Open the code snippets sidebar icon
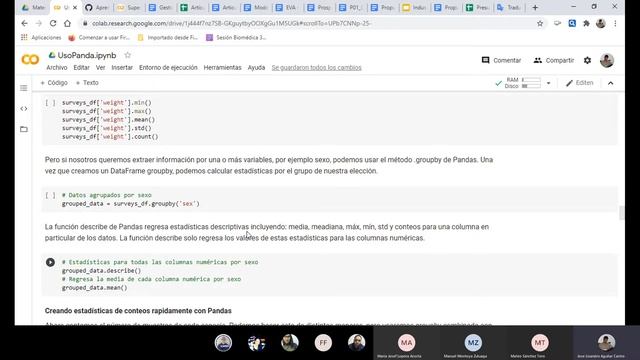Viewport: 640px width, 360px height. tap(24, 109)
